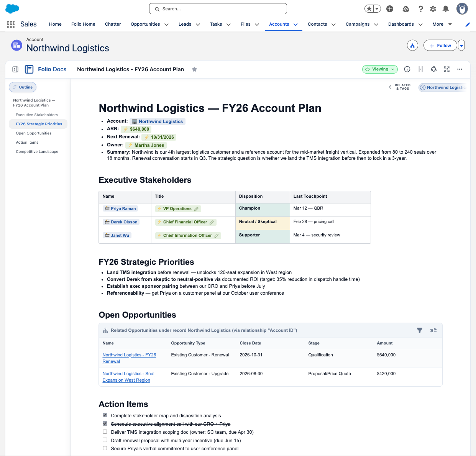Click the document info circle icon
Image resolution: width=476 pixels, height=456 pixels.
click(x=407, y=69)
